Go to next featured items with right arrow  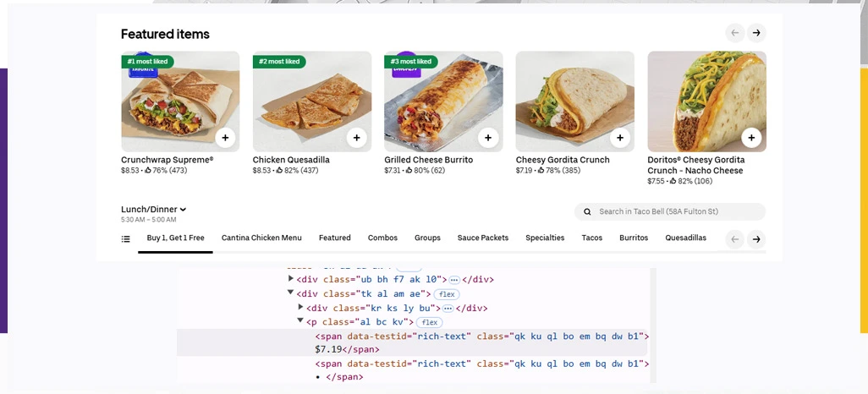click(756, 33)
